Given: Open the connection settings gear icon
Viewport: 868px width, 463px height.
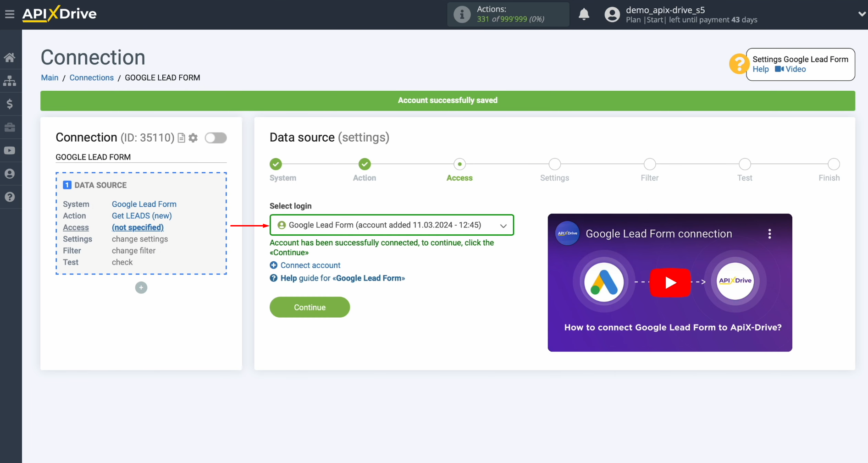Looking at the screenshot, I should 193,138.
